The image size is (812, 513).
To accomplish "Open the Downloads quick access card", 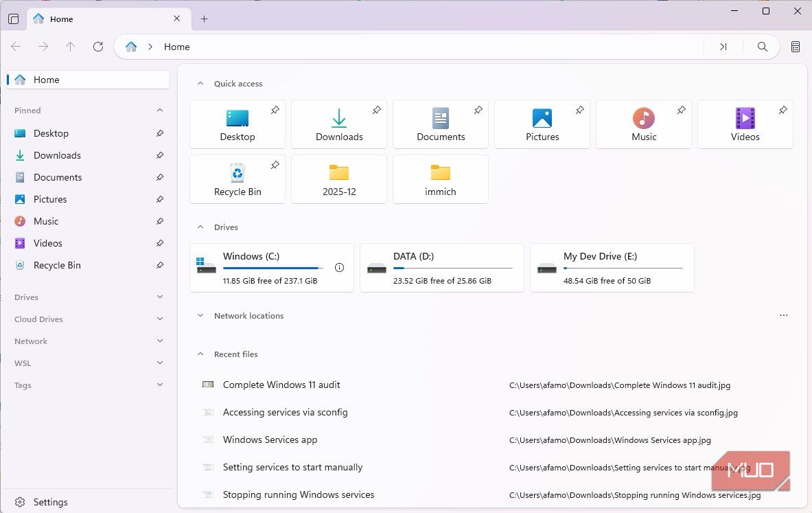I will 338,124.
